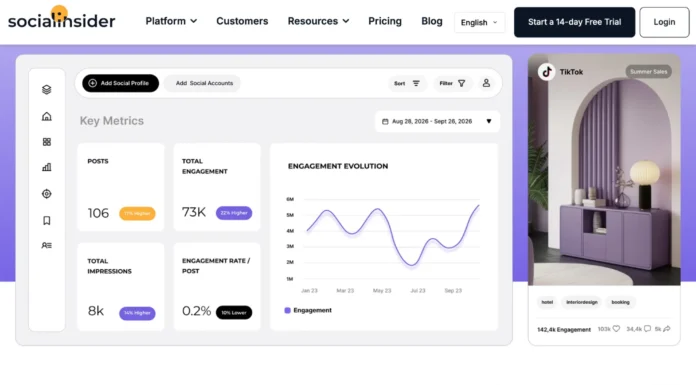Screen dimensions: 696x385
Task: Open the bar chart analytics icon
Action: pyautogui.click(x=47, y=167)
